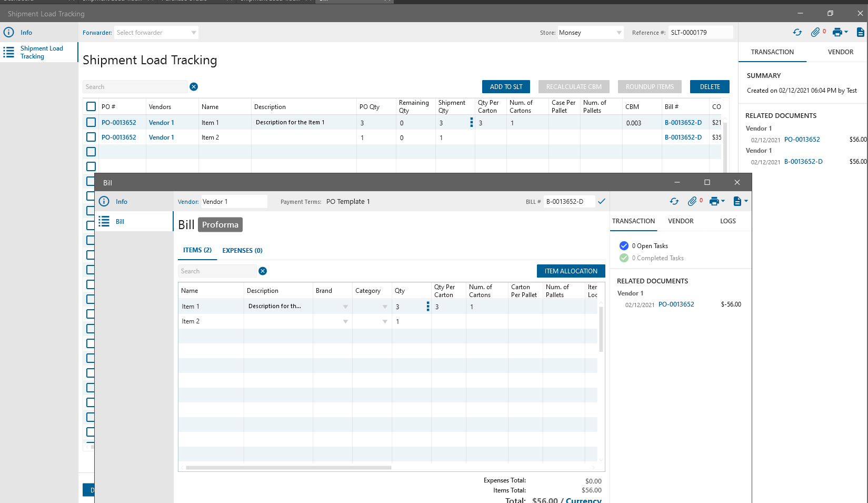Viewport: 868px width, 503px height.
Task: Tick the checkbox for the Item 2 PO row
Action: click(91, 137)
